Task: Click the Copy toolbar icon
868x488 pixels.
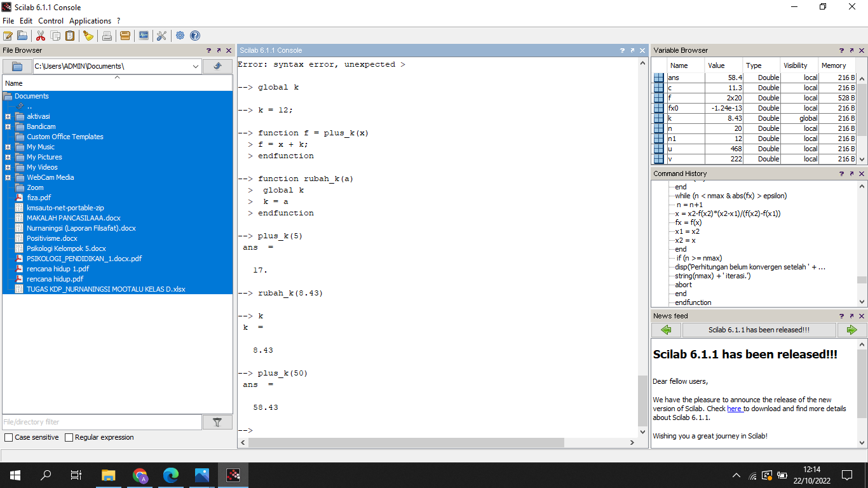Action: pyautogui.click(x=55, y=36)
